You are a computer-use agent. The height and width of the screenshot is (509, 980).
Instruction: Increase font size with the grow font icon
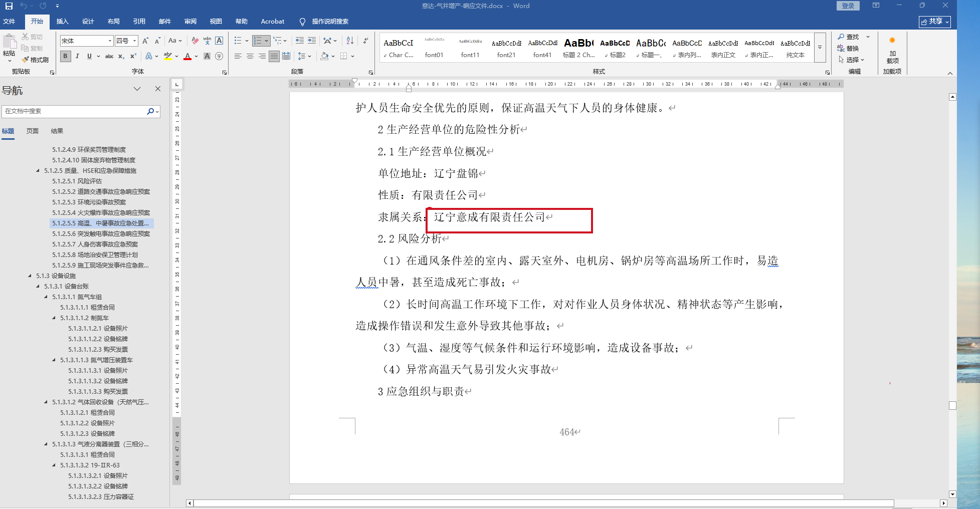tap(145, 41)
